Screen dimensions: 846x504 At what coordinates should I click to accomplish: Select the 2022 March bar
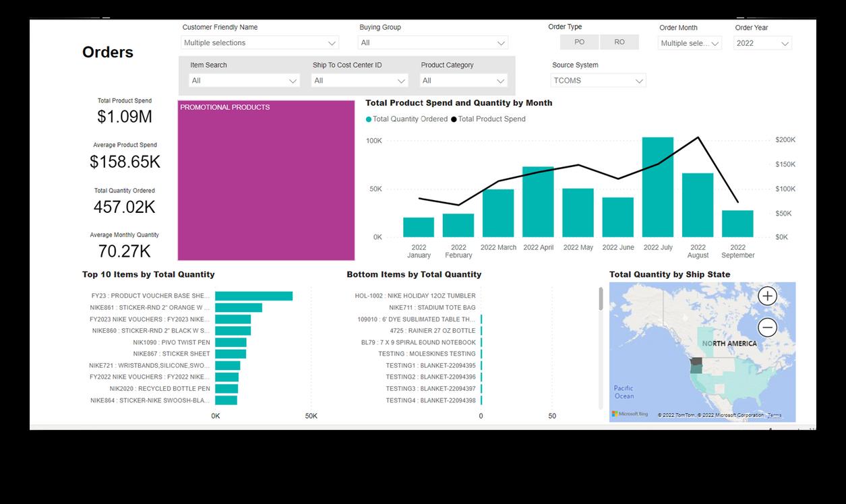(x=498, y=213)
